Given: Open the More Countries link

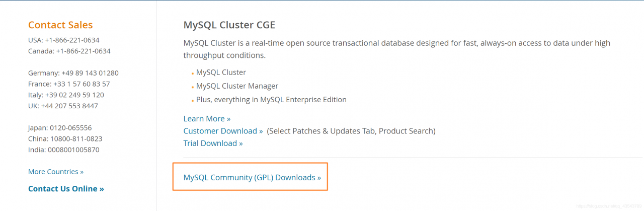Looking at the screenshot, I should click(56, 172).
